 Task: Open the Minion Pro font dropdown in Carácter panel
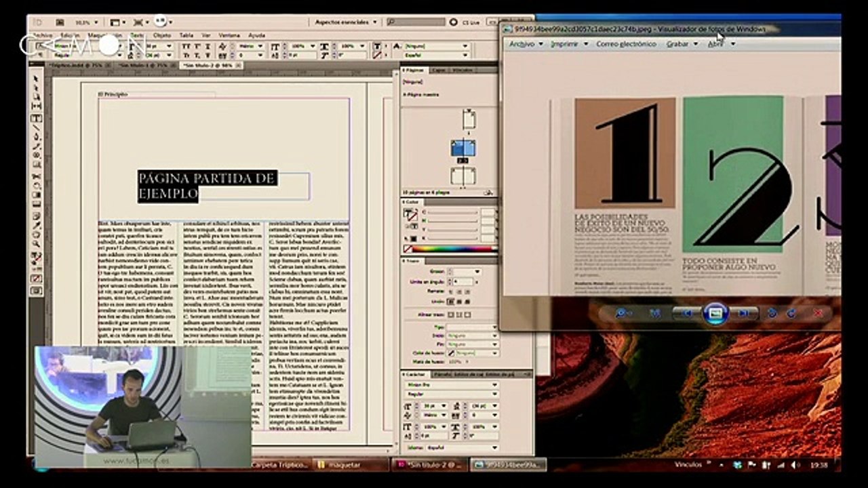tap(451, 384)
